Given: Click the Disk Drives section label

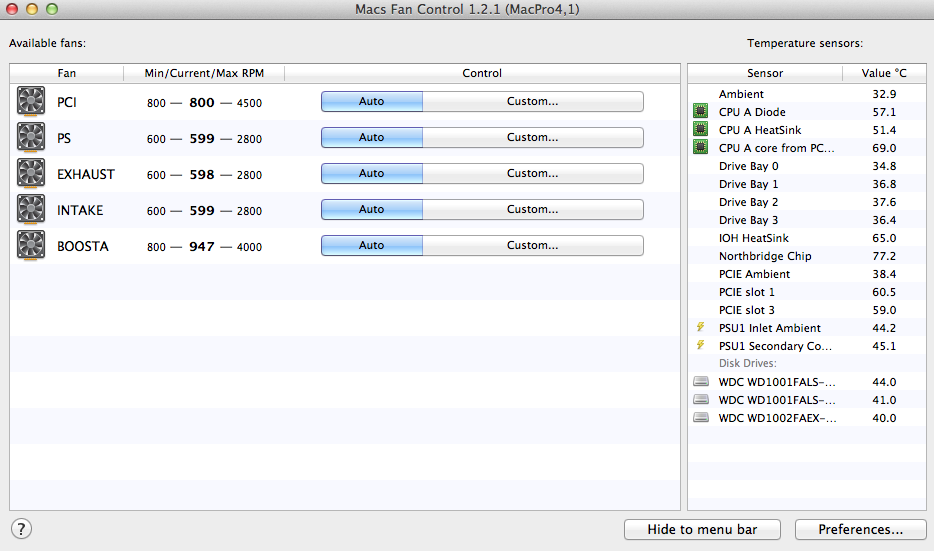Looking at the screenshot, I should tap(748, 363).
